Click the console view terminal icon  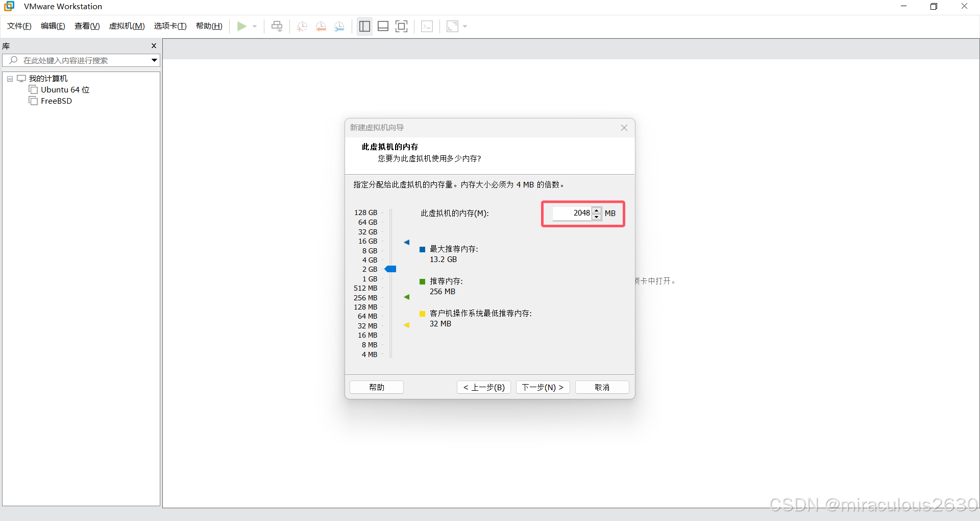[427, 26]
